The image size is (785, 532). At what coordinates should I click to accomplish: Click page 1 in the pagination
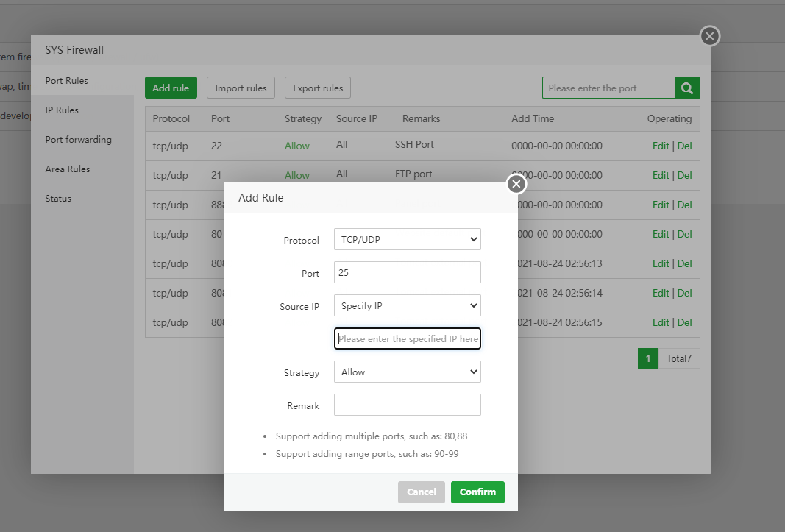[x=648, y=358]
